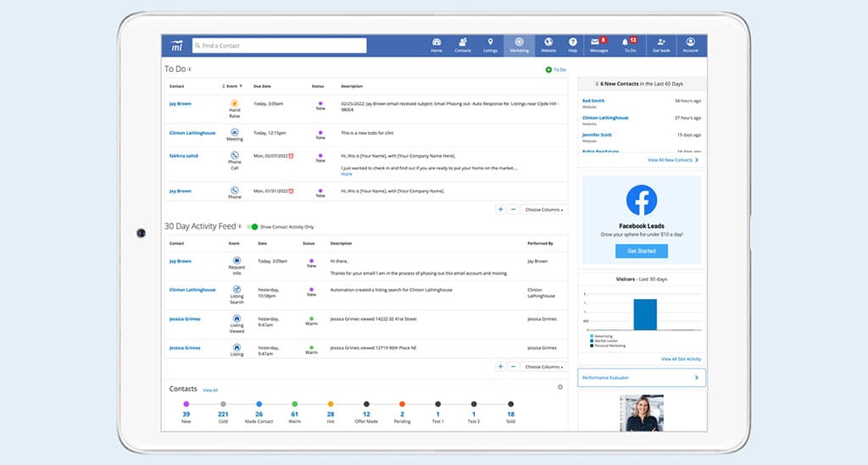This screenshot has width=868, height=465.
Task: Click overdue alarm icon next to 02/07/2022
Action: pos(292,156)
